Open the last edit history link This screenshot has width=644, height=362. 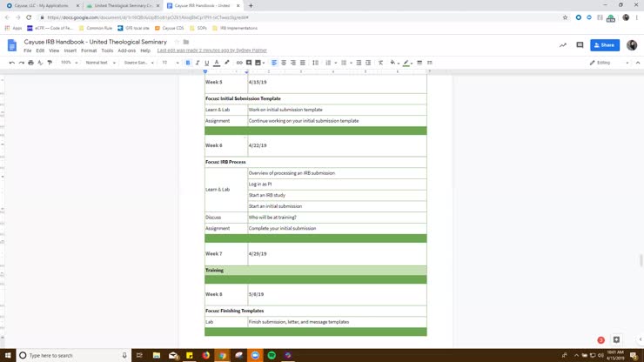(x=211, y=50)
